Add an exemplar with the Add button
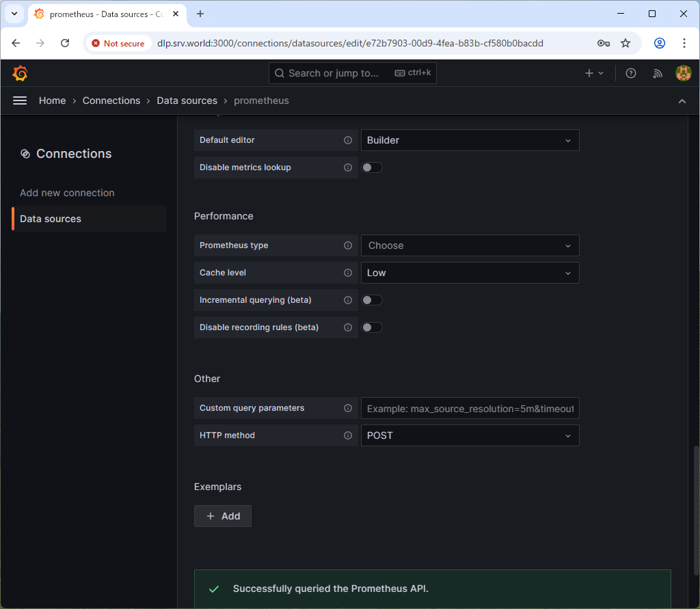 223,516
